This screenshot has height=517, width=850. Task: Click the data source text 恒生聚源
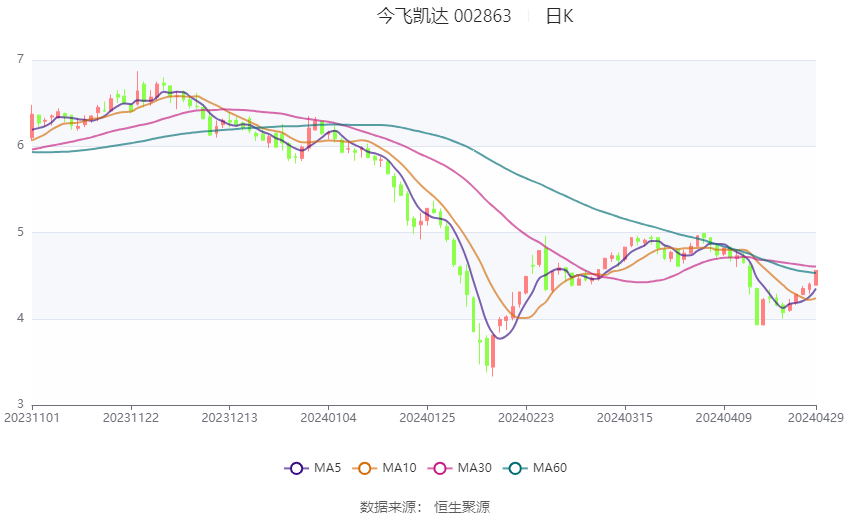point(462,507)
